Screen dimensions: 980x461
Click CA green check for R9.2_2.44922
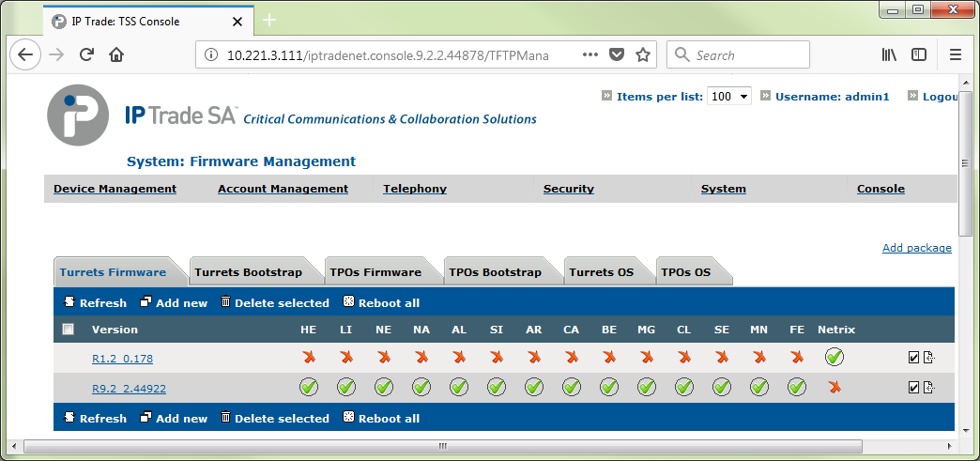[572, 387]
